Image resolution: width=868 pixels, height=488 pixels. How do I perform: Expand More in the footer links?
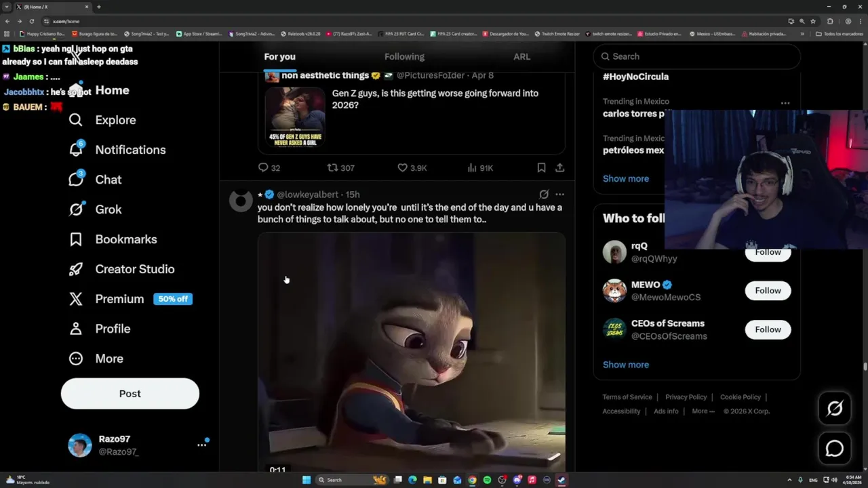[703, 411]
